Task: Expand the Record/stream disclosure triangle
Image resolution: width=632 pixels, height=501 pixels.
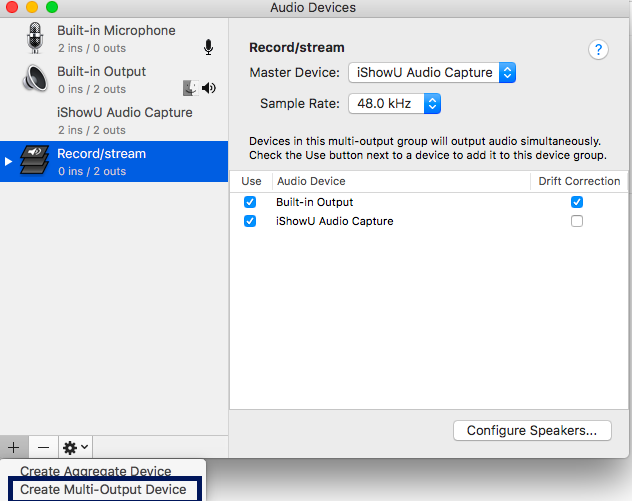Action: pyautogui.click(x=8, y=162)
